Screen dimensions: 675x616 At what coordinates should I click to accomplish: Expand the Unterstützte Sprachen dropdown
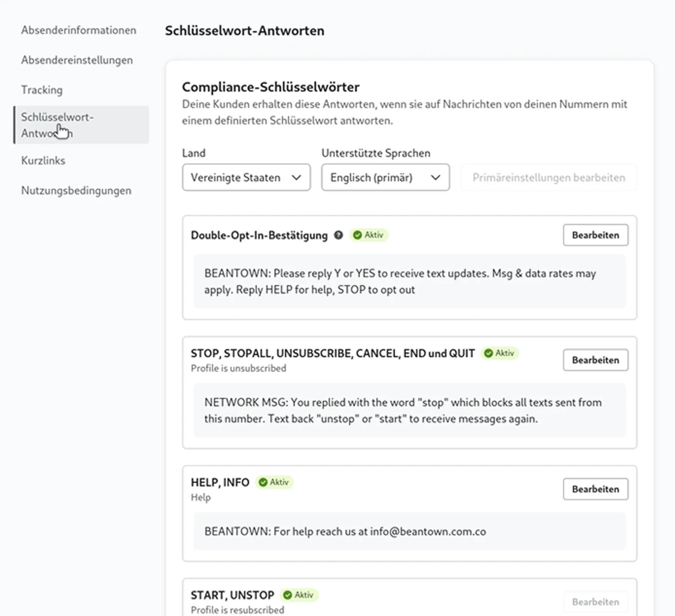(x=385, y=177)
